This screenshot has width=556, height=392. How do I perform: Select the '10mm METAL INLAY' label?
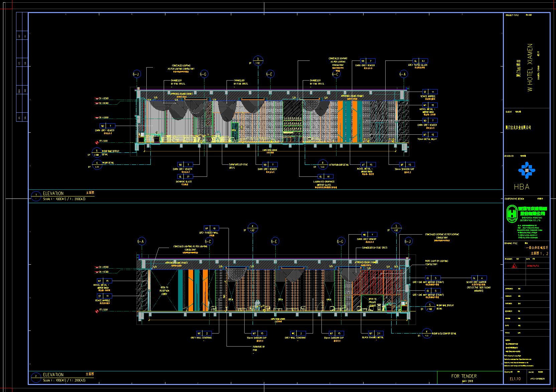coord(427,139)
